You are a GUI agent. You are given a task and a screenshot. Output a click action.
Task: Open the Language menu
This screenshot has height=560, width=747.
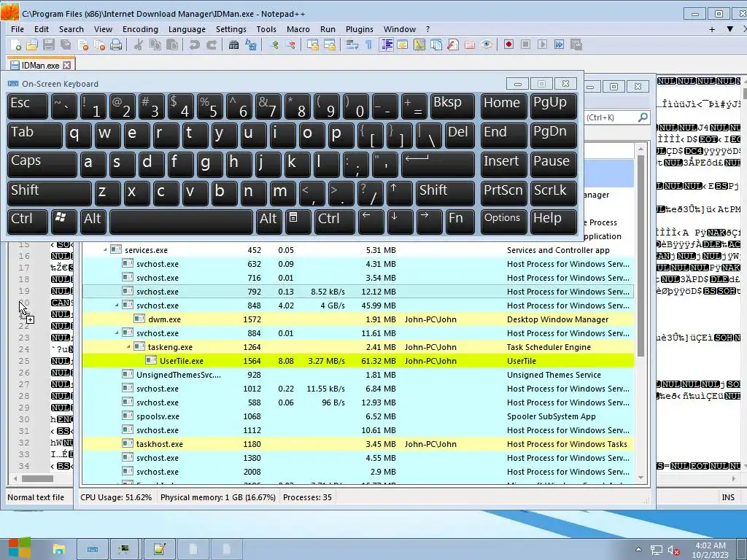pos(187,29)
